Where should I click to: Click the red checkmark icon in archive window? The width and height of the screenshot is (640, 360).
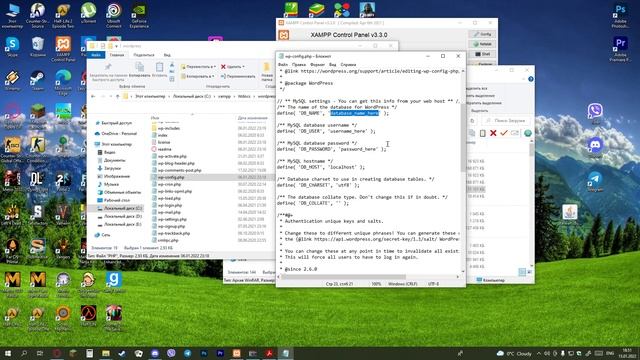(x=504, y=133)
